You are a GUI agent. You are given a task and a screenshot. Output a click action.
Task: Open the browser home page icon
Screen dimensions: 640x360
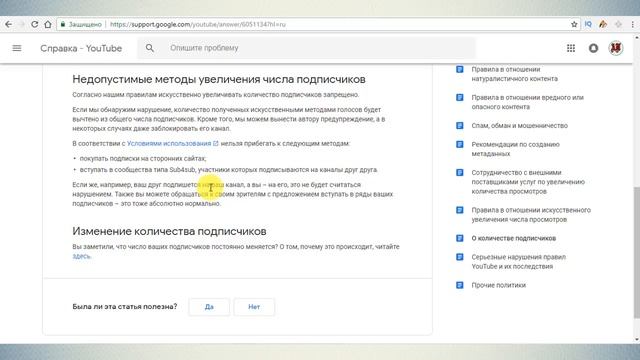click(x=48, y=24)
